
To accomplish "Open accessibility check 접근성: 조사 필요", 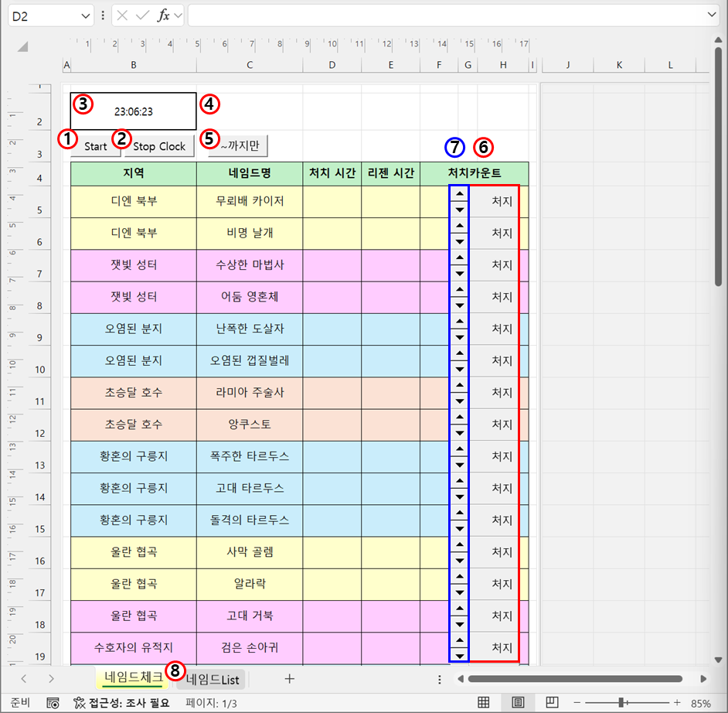I will click(121, 703).
